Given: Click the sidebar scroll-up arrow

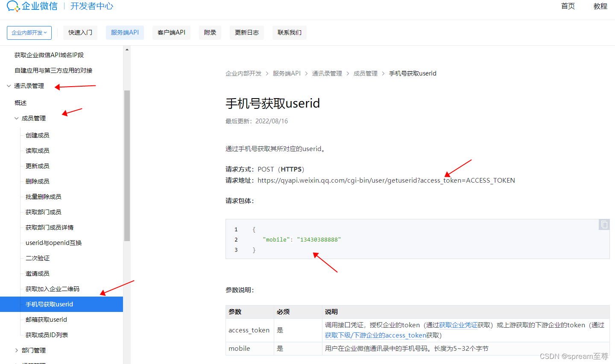Looking at the screenshot, I should (x=127, y=50).
